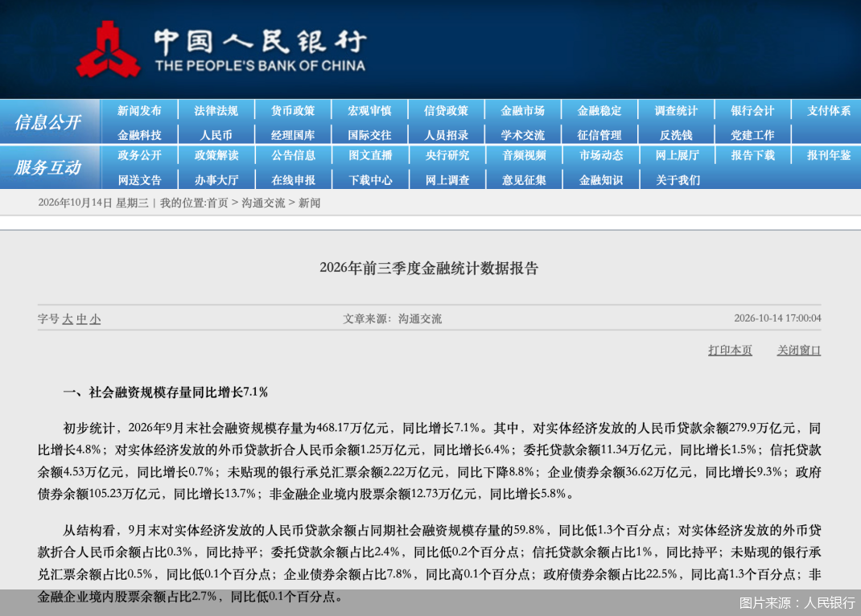
Task: Click the 服务互动 category header
Action: click(48, 166)
